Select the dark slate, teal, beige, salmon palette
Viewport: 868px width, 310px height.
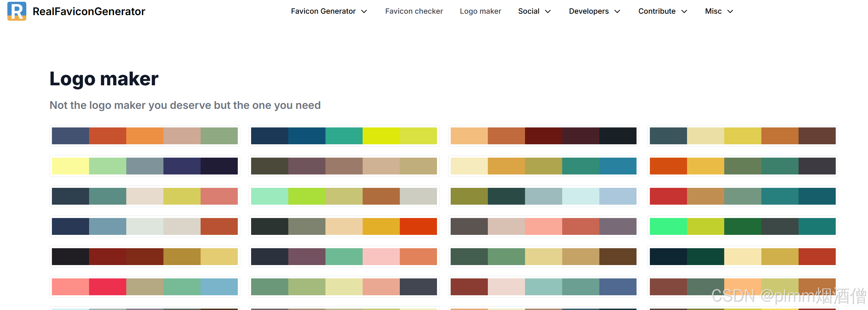click(x=145, y=196)
